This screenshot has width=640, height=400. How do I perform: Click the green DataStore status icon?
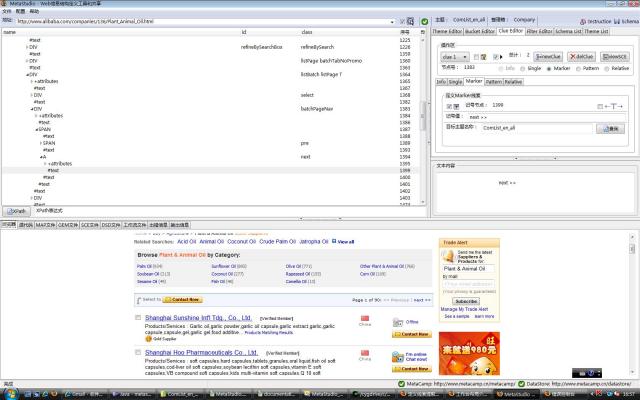521,384
